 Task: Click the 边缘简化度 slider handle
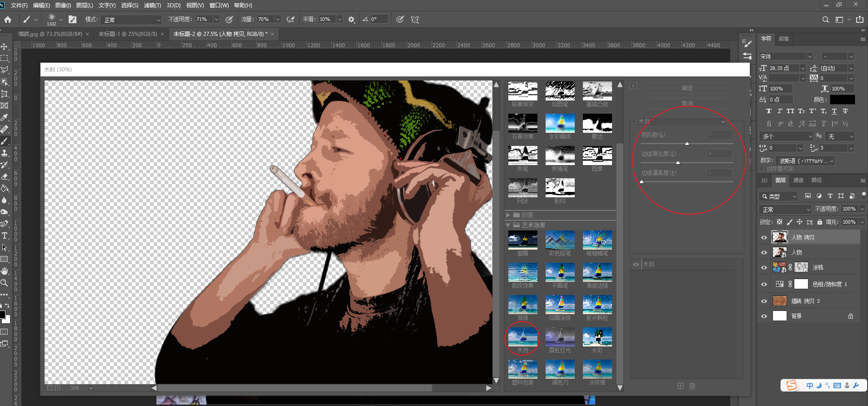click(x=678, y=163)
